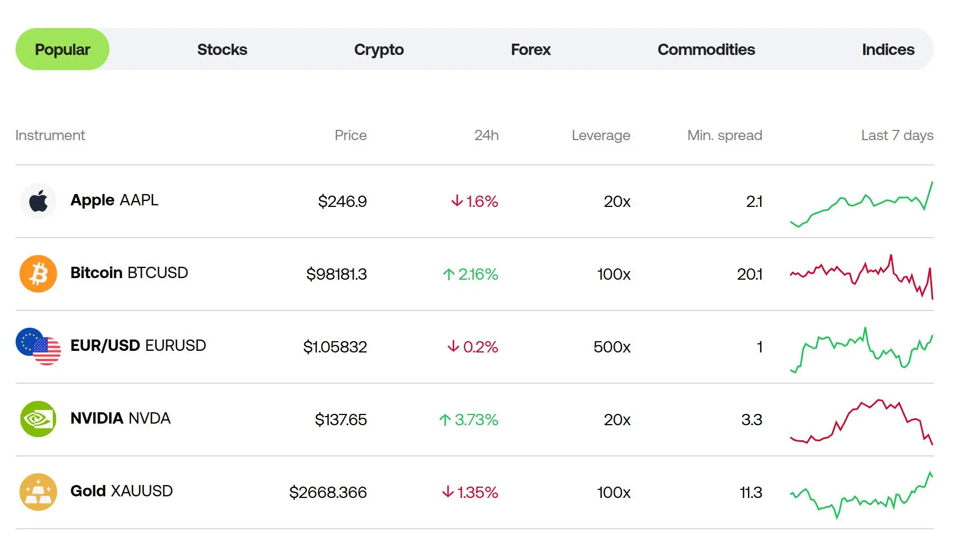The image size is (980, 547).
Task: Click Apple's price $246.9
Action: coord(342,202)
